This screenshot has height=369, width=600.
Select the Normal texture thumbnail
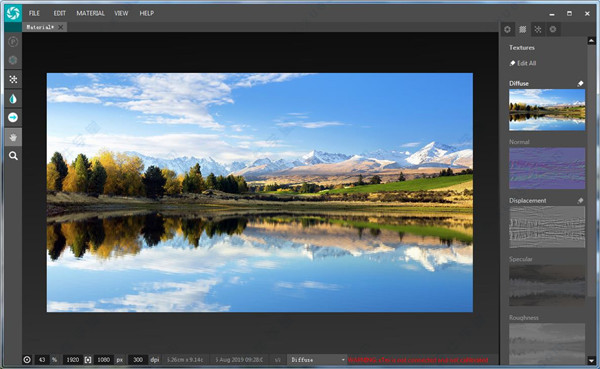[x=547, y=168]
